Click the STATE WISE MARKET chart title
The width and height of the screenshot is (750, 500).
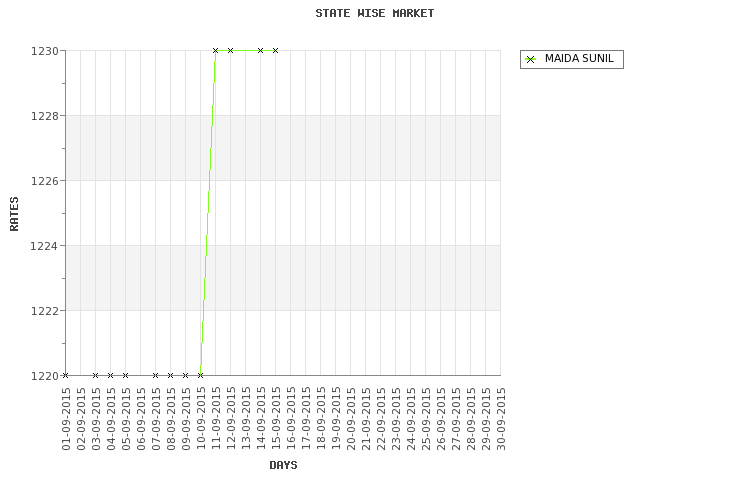tap(375, 13)
